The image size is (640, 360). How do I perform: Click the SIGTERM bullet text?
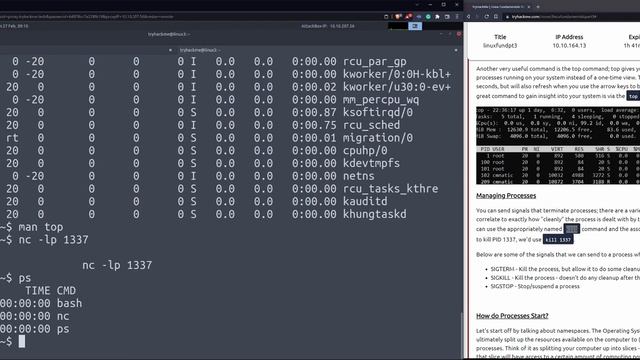coord(565,269)
